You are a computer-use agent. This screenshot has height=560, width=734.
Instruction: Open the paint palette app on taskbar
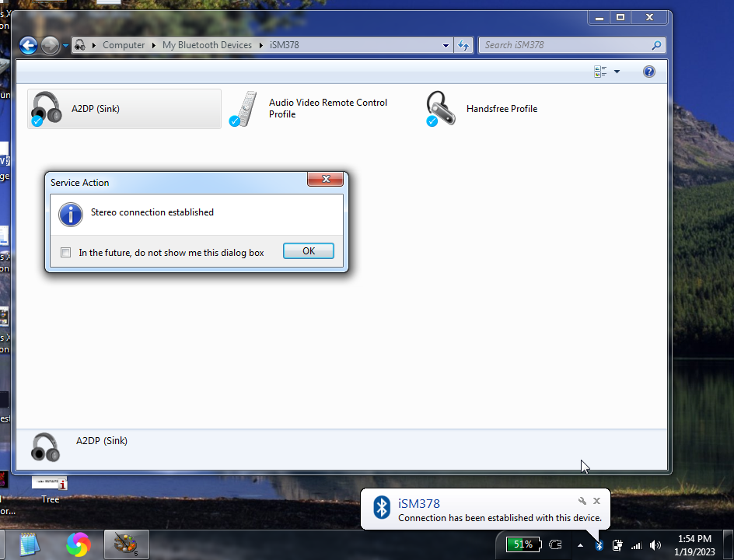point(127,544)
